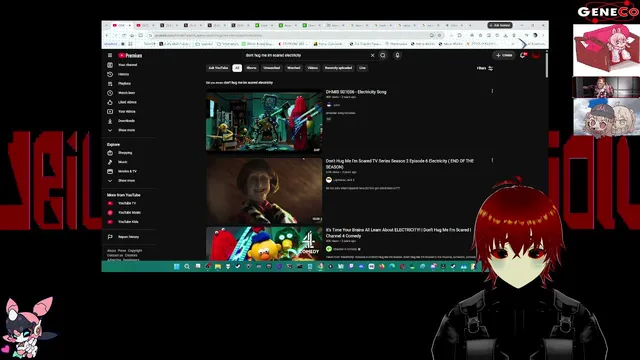Open the 'Did you mean' suggested search link
The width and height of the screenshot is (640, 360).
(248, 83)
